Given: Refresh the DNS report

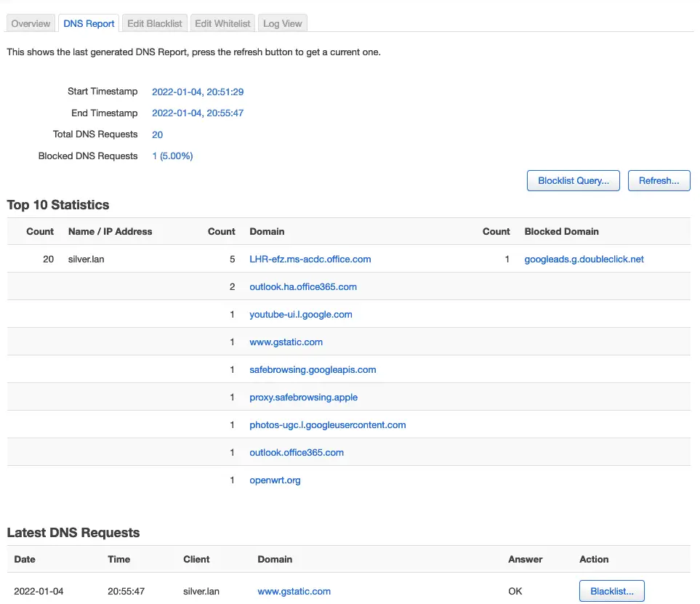Looking at the screenshot, I should (x=659, y=181).
